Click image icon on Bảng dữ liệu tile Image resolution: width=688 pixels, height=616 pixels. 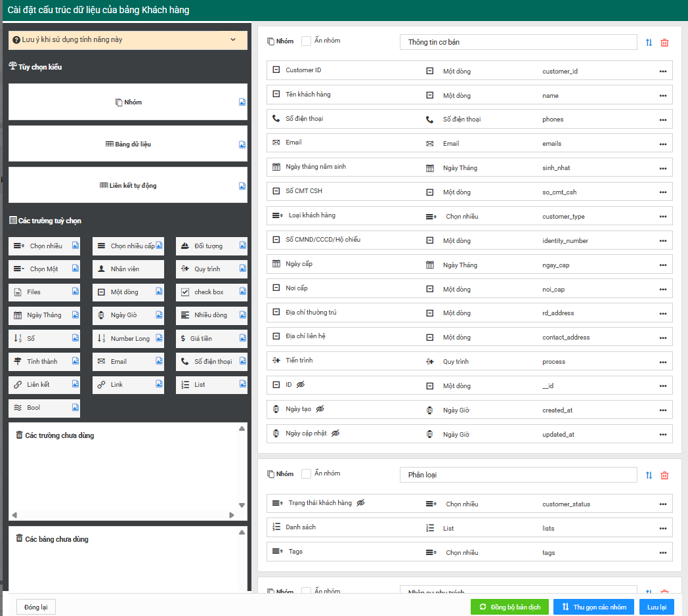242,144
